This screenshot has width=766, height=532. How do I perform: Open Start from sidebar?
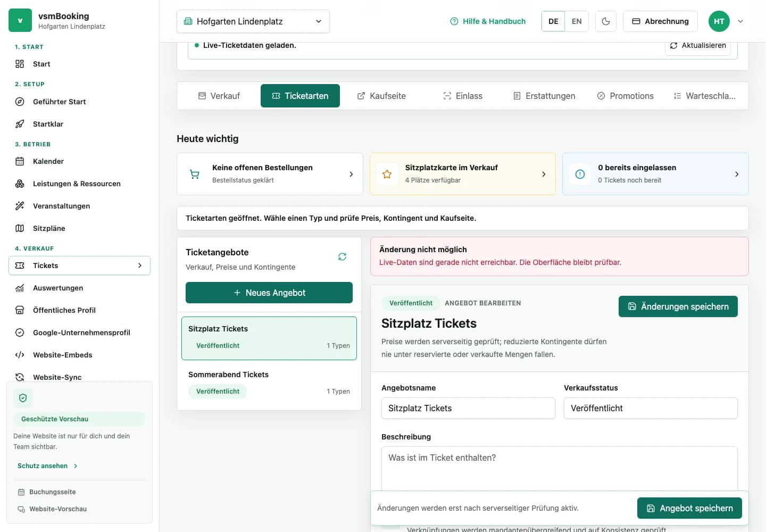coord(79,64)
